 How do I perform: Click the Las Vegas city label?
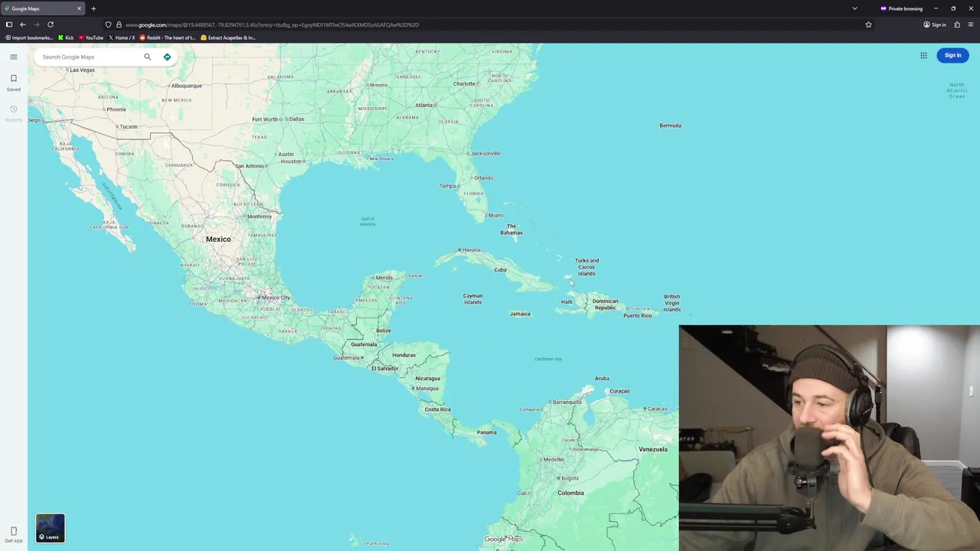82,70
